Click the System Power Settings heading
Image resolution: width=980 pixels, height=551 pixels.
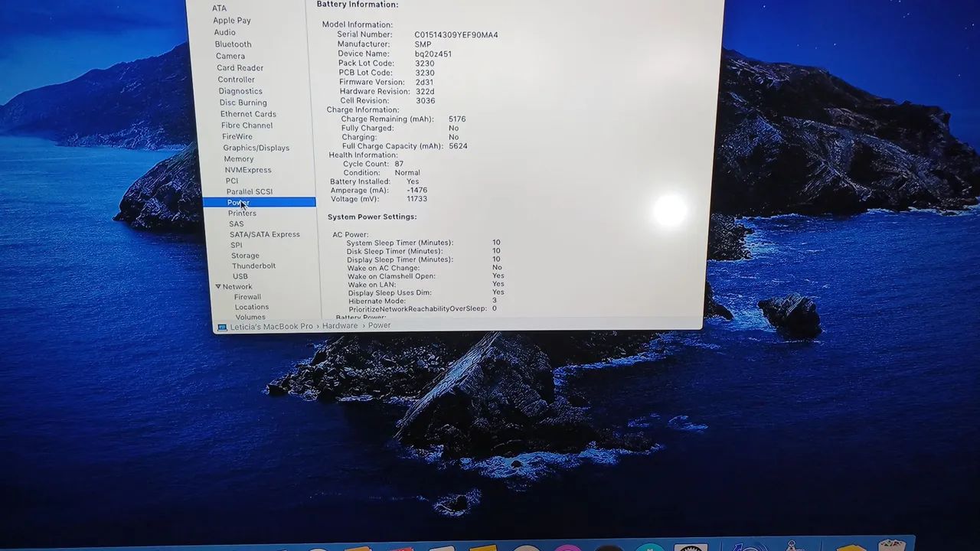372,217
